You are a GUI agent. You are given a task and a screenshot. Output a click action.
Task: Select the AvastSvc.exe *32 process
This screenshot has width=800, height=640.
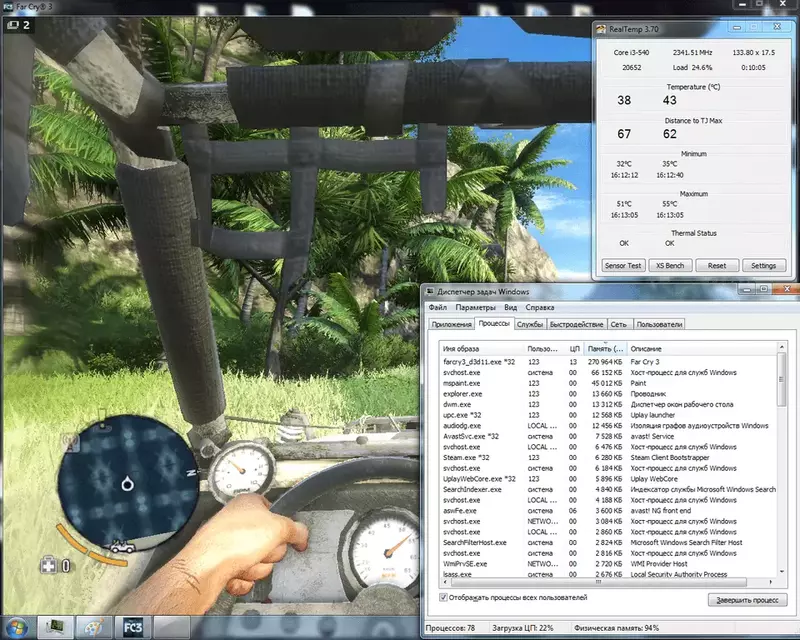[608, 436]
